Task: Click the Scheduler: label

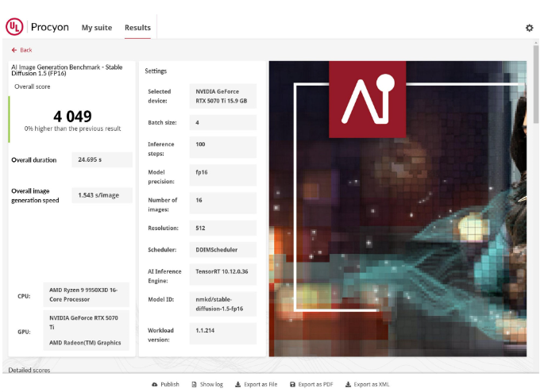Action: (162, 250)
